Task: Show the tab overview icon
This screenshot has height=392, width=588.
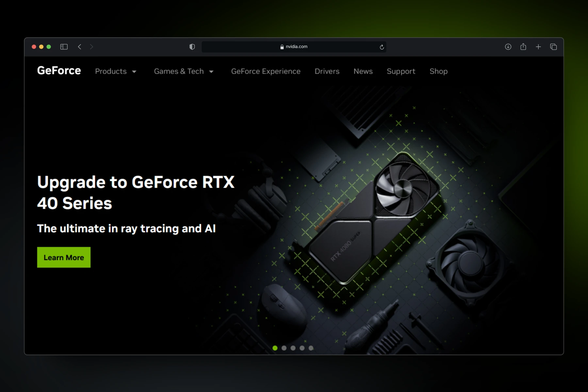Action: (553, 47)
